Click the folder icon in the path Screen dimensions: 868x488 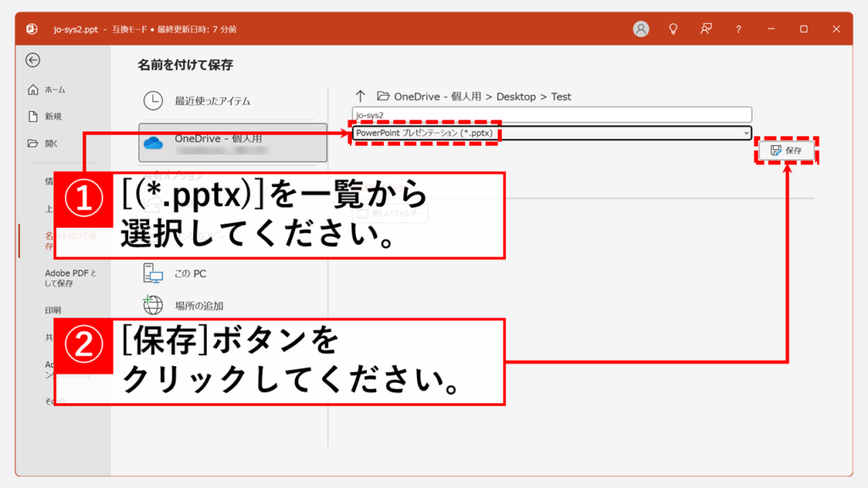[383, 97]
